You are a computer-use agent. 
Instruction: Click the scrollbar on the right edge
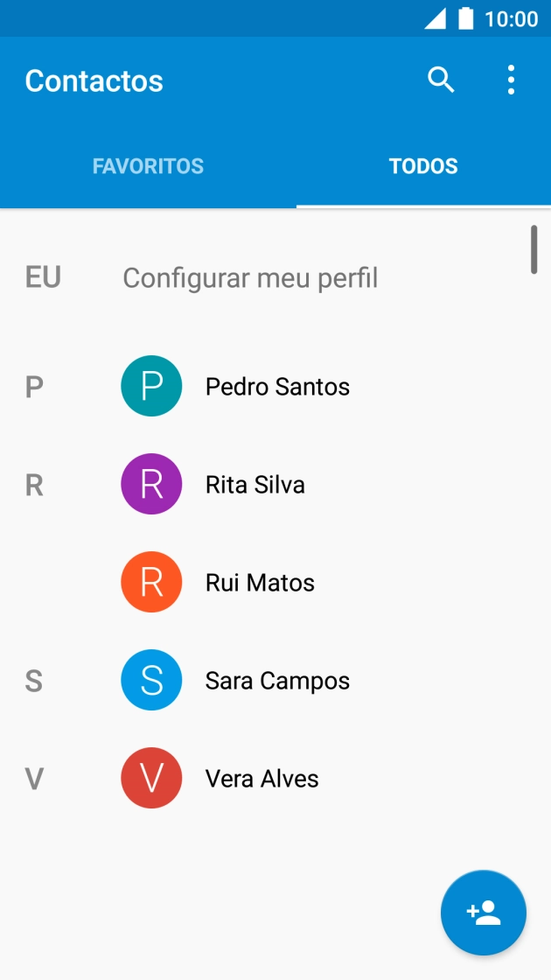point(536,249)
